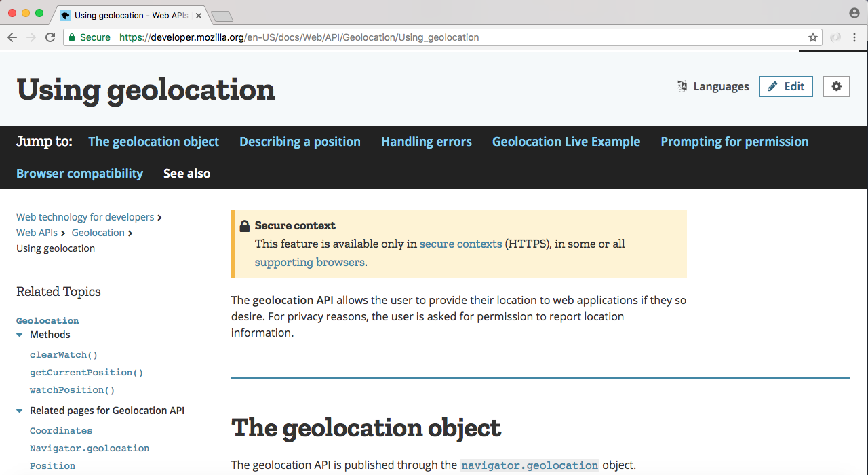868x475 pixels.
Task: Jump to See also section
Action: (186, 174)
